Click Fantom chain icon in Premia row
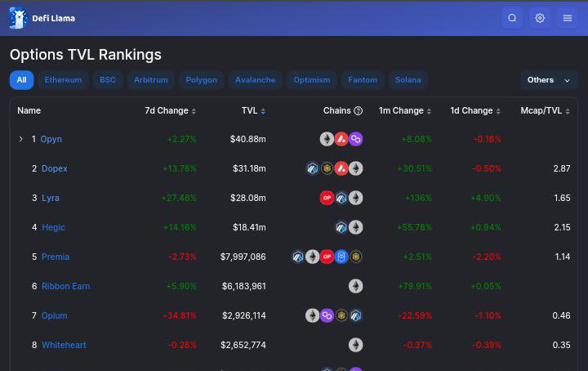Image resolution: width=588 pixels, height=371 pixels. tap(341, 257)
